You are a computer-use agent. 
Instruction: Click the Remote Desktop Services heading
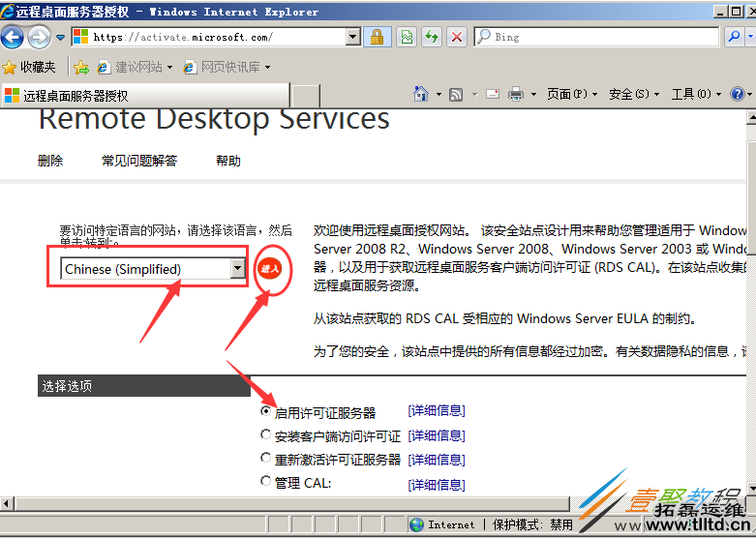click(214, 119)
